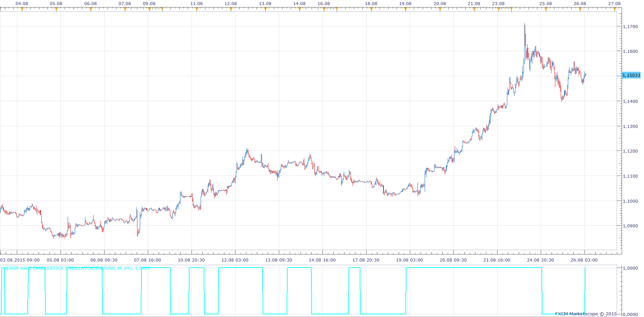Click the 1,1600 price axis label

coord(630,51)
